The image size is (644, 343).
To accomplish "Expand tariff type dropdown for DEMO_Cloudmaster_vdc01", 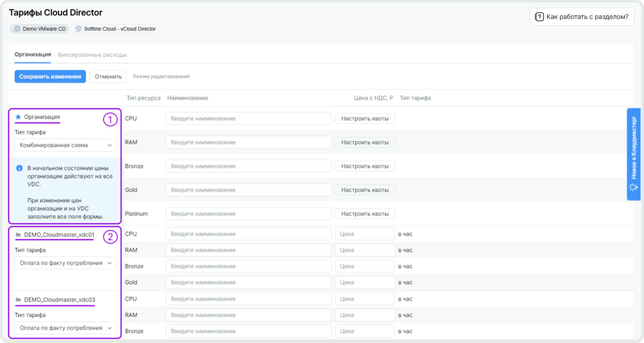I will click(65, 263).
